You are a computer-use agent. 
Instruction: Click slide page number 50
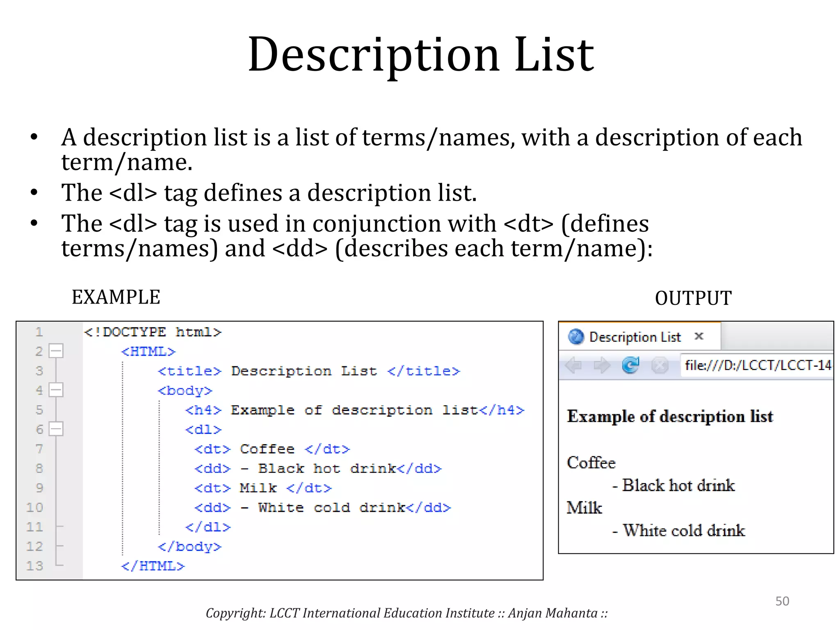coord(782,601)
